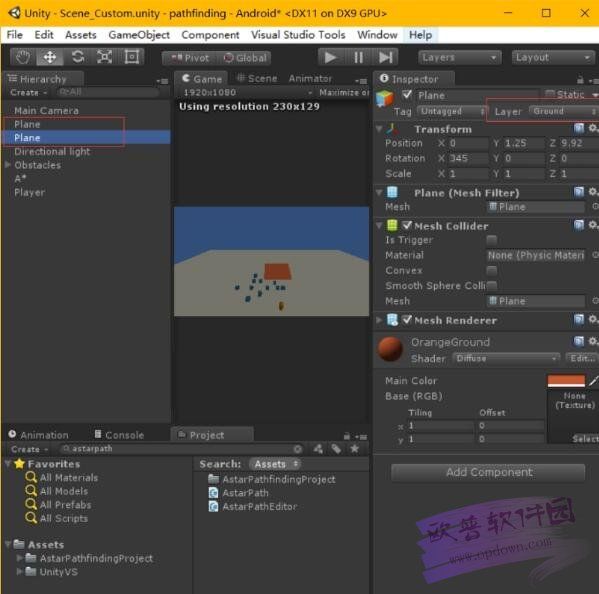Open the Edit menu
Viewport: 599px width, 594px height.
[x=44, y=35]
